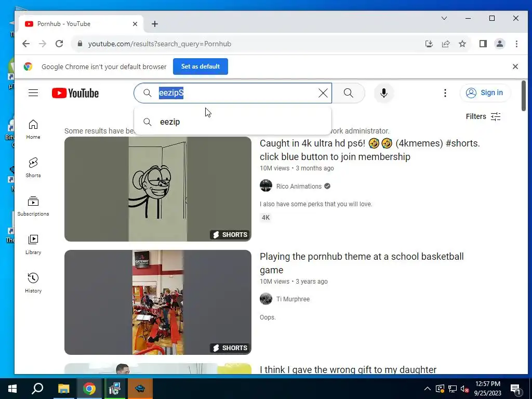Switch to the Pornhub - YouTube tab
This screenshot has width=532, height=399.
pos(82,24)
